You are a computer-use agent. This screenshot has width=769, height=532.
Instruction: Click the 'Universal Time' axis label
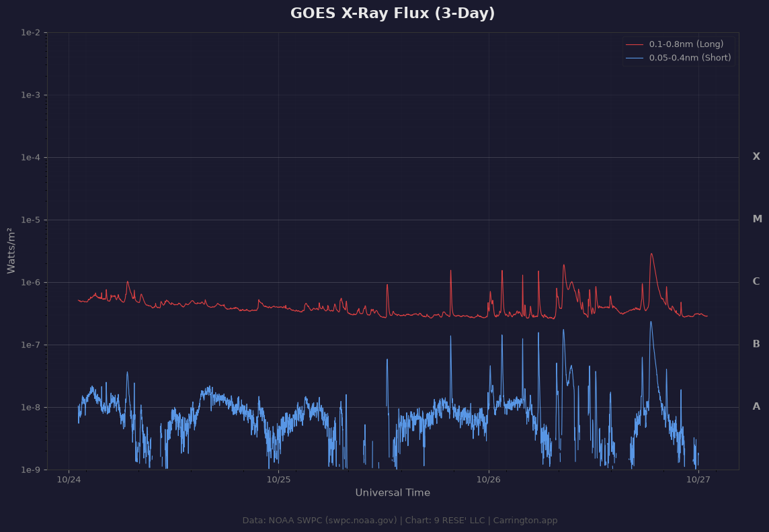tap(393, 493)
